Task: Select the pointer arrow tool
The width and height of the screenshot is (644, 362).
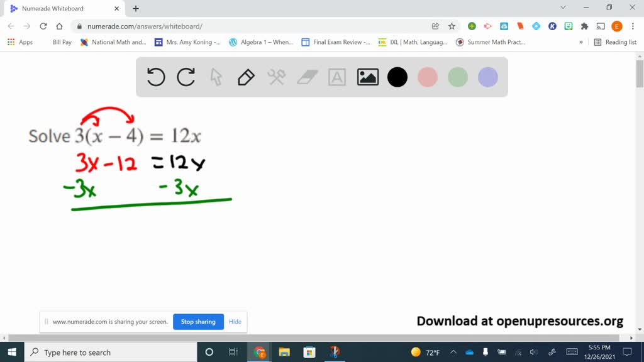Action: [216, 77]
